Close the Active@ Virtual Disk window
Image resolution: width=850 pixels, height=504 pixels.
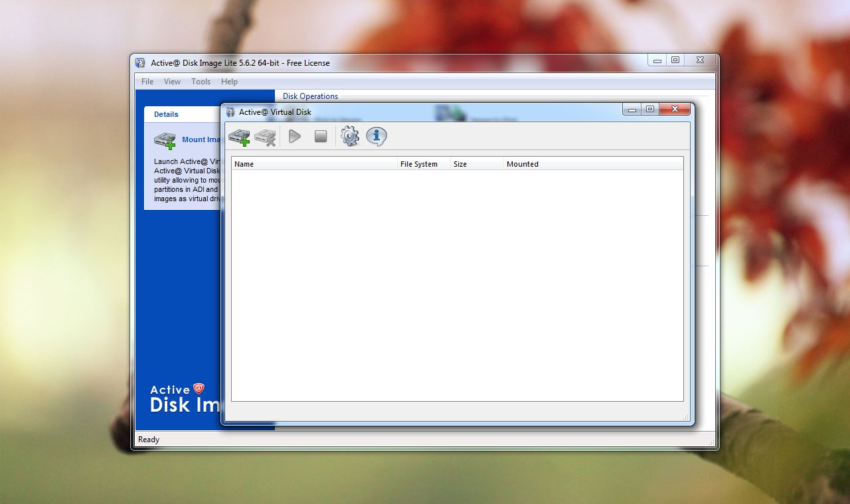pyautogui.click(x=675, y=110)
